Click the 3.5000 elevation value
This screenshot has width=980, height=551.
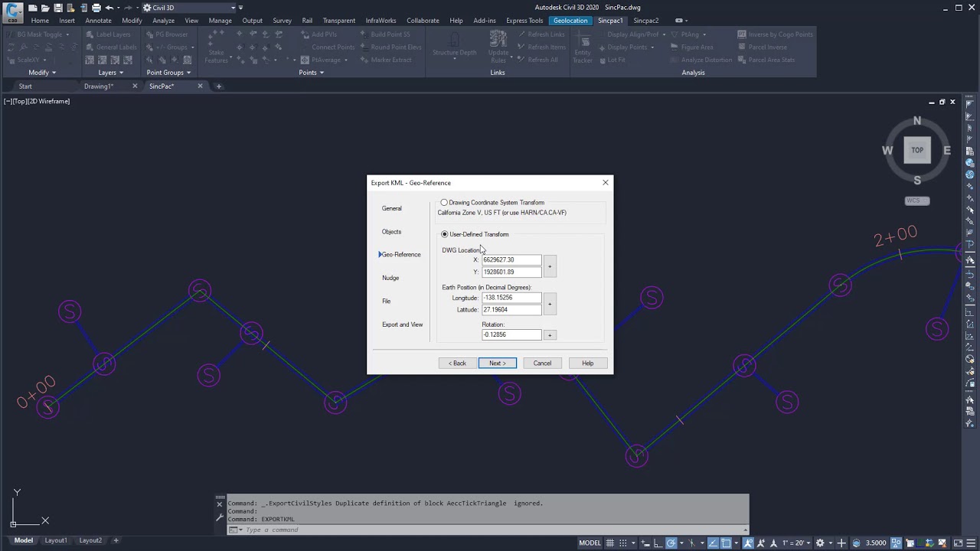(875, 543)
